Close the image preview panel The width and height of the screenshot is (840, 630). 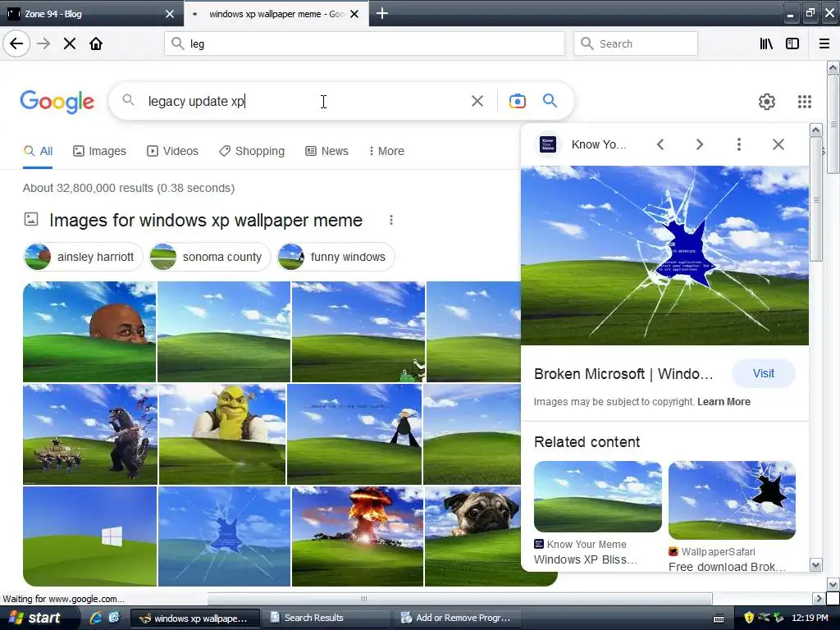point(778,144)
